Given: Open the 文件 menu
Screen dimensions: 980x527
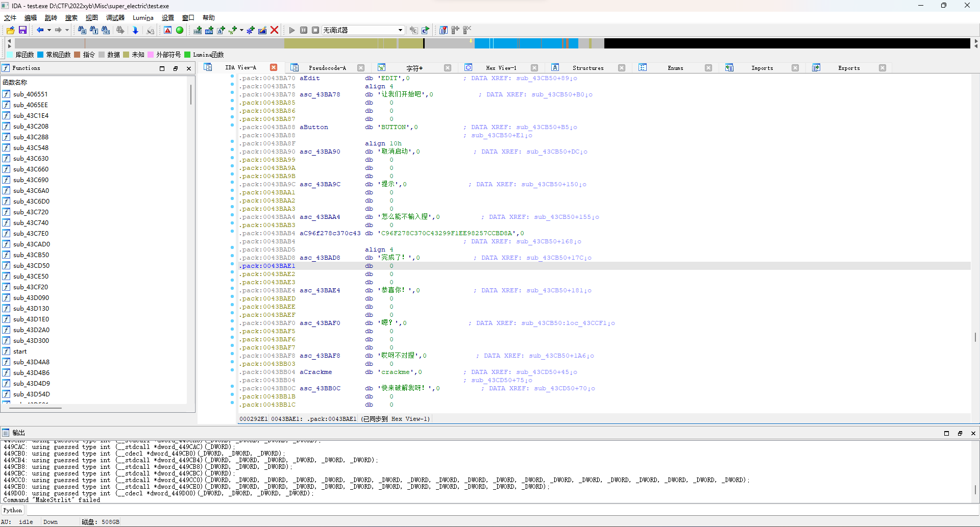Looking at the screenshot, I should point(10,18).
